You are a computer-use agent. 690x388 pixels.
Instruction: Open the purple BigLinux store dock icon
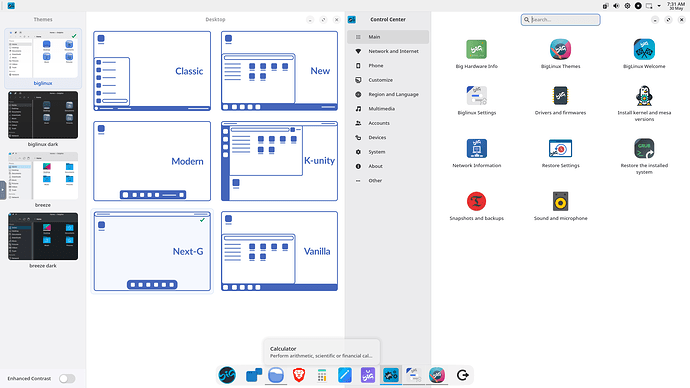click(367, 375)
